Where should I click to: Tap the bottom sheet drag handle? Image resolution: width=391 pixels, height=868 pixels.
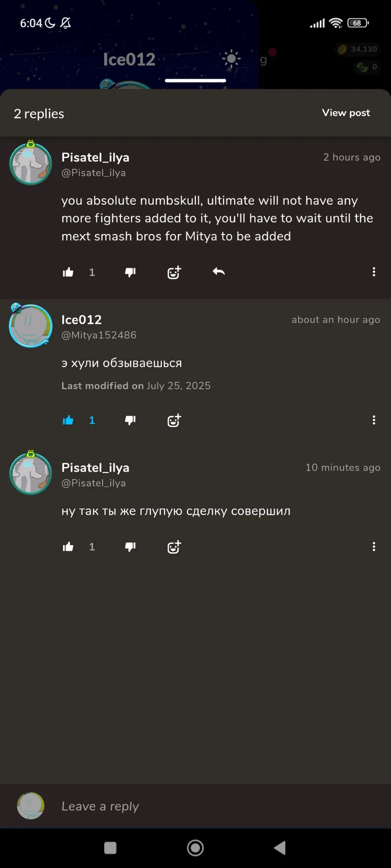pos(195,80)
